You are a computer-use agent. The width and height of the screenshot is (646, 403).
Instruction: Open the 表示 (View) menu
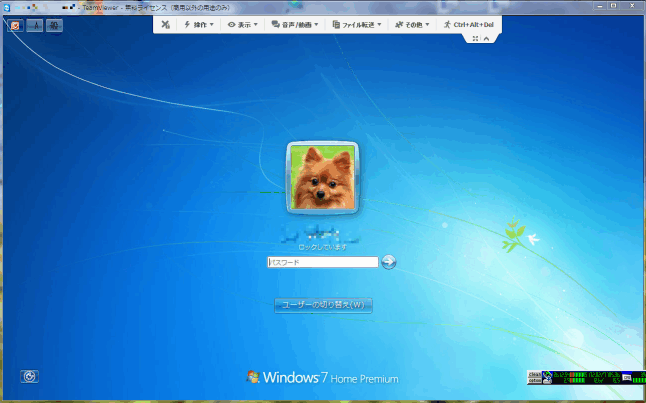tap(243, 25)
